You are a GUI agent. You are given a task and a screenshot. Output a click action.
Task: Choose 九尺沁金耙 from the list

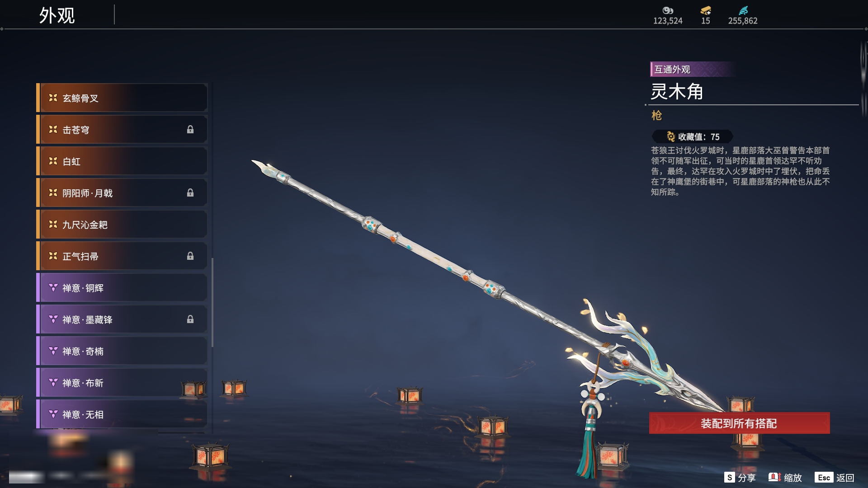122,224
